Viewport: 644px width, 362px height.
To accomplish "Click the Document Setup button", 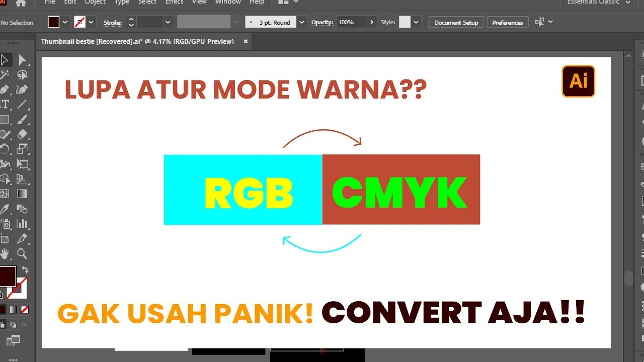I will point(456,22).
